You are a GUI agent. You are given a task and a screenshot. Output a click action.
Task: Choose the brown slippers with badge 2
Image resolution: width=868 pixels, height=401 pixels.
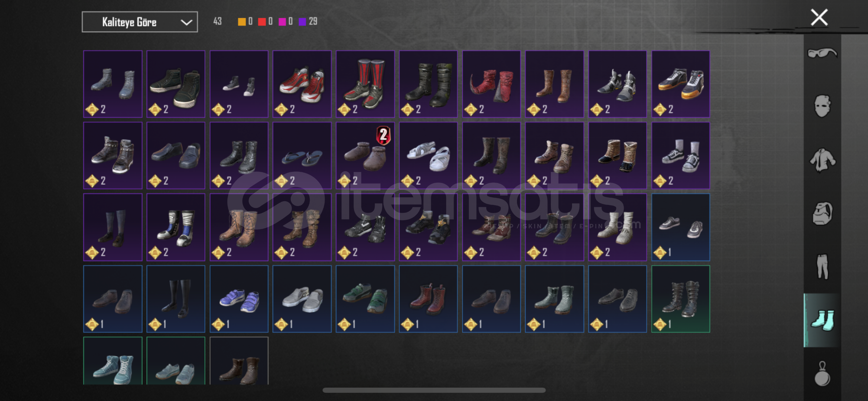point(365,156)
